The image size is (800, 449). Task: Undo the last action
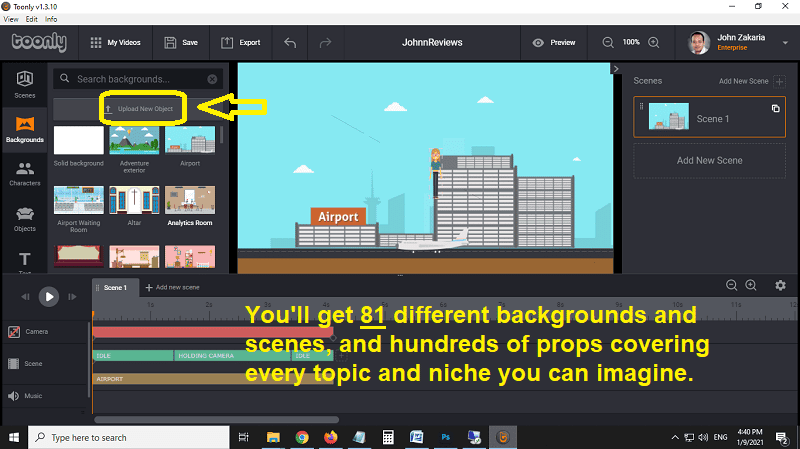pos(290,43)
